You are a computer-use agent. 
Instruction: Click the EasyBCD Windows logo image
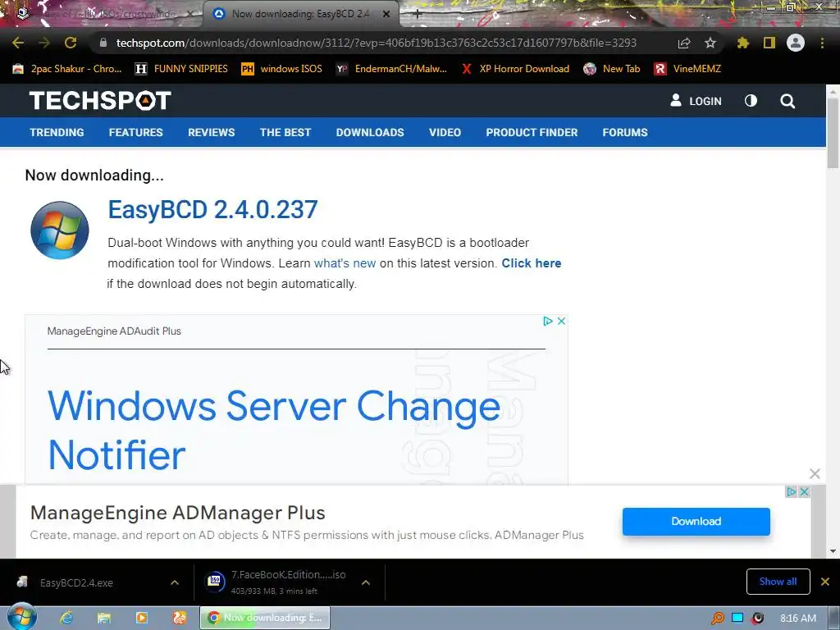[59, 231]
